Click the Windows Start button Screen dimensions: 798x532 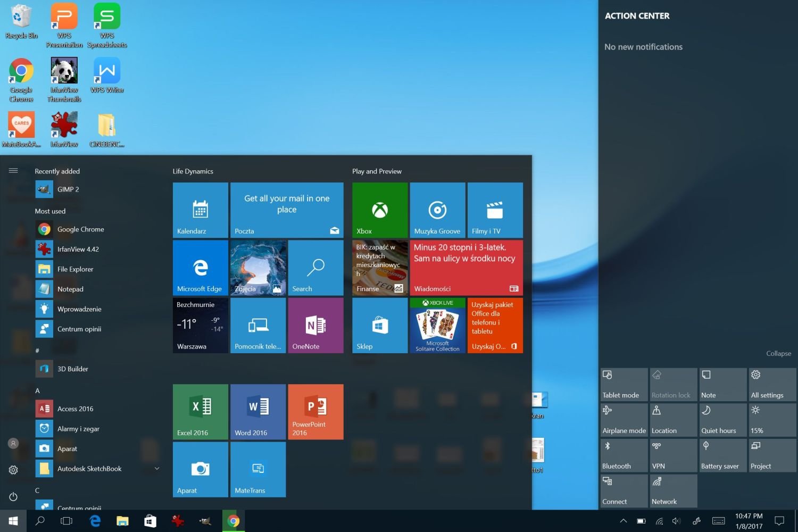click(x=13, y=521)
